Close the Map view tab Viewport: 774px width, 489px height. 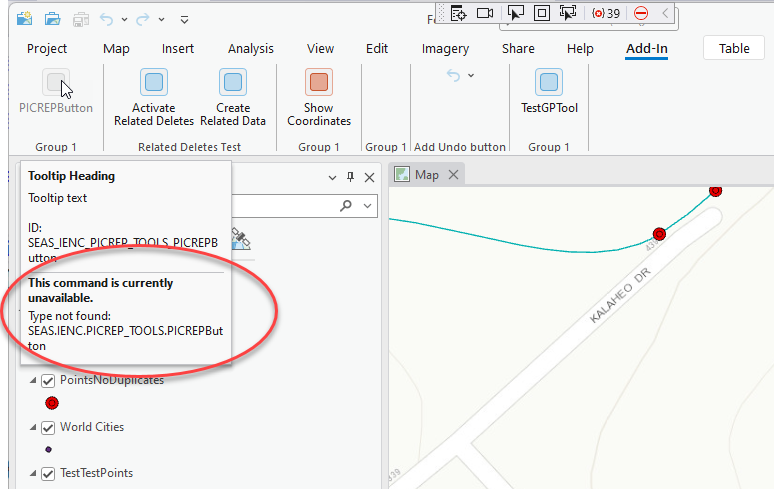(x=454, y=175)
